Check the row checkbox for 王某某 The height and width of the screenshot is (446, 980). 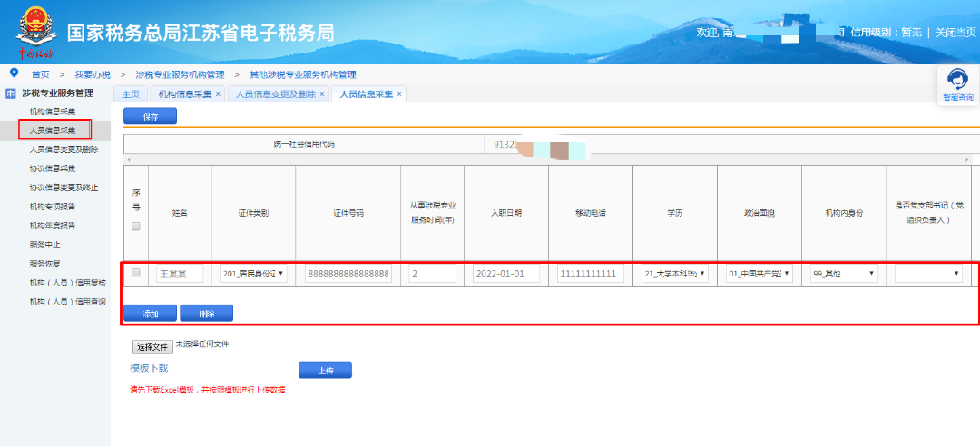point(136,273)
